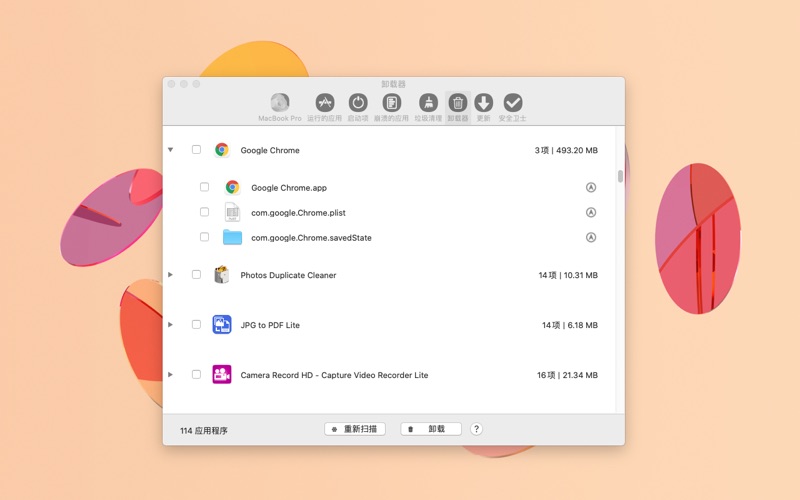Collapse the Google Chrome item list
The height and width of the screenshot is (500, 800).
(170, 150)
